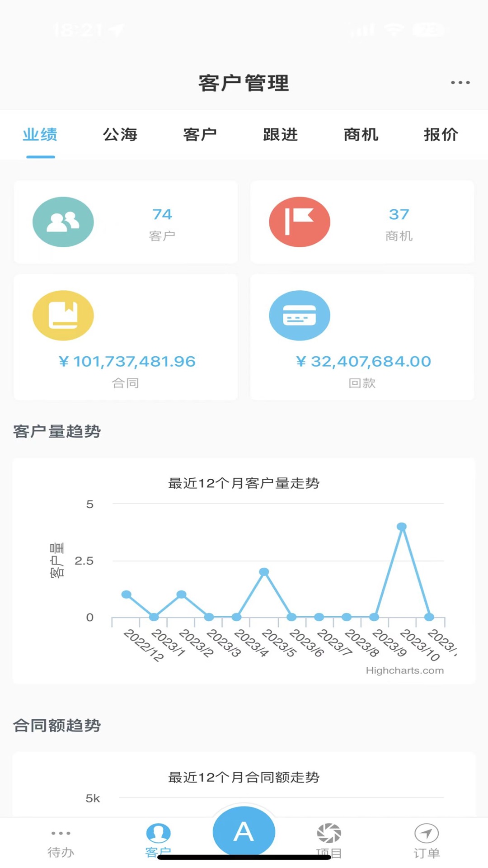Image resolution: width=488 pixels, height=868 pixels.
Task: Tap the central blue A button
Action: (244, 832)
